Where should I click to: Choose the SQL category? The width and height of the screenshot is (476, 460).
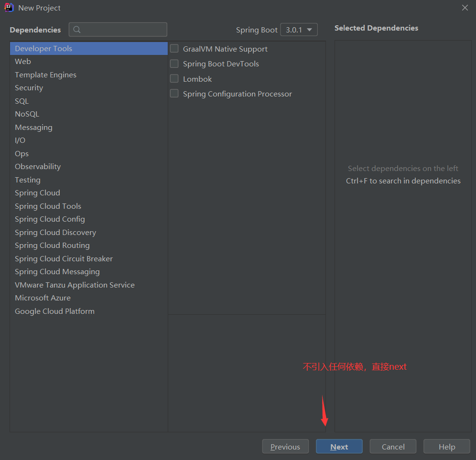[88, 101]
